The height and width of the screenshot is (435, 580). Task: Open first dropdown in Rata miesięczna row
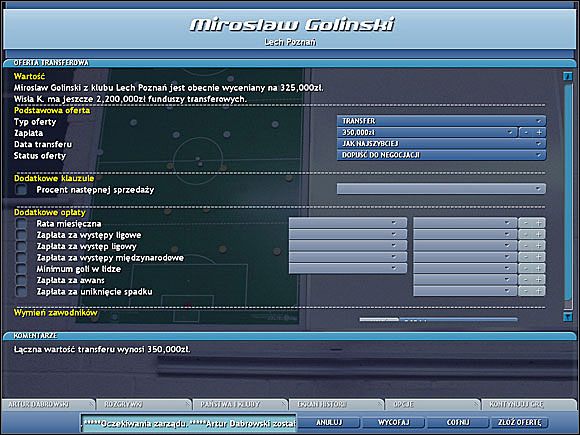348,223
